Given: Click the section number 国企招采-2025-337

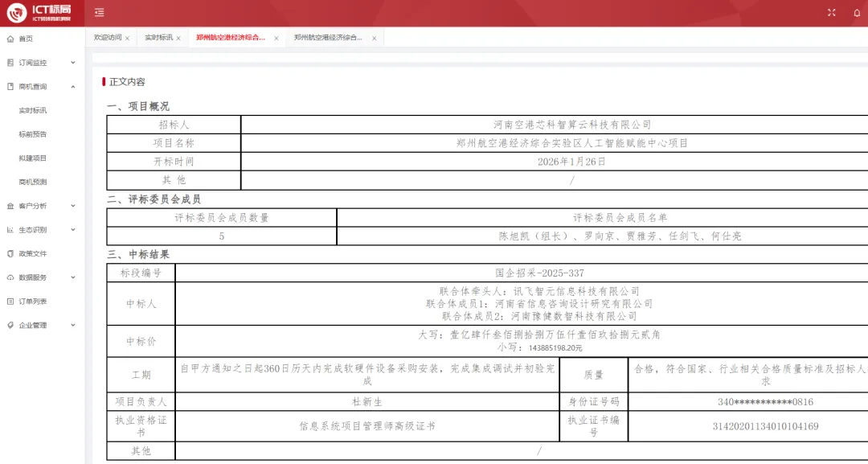Looking at the screenshot, I should point(540,273).
